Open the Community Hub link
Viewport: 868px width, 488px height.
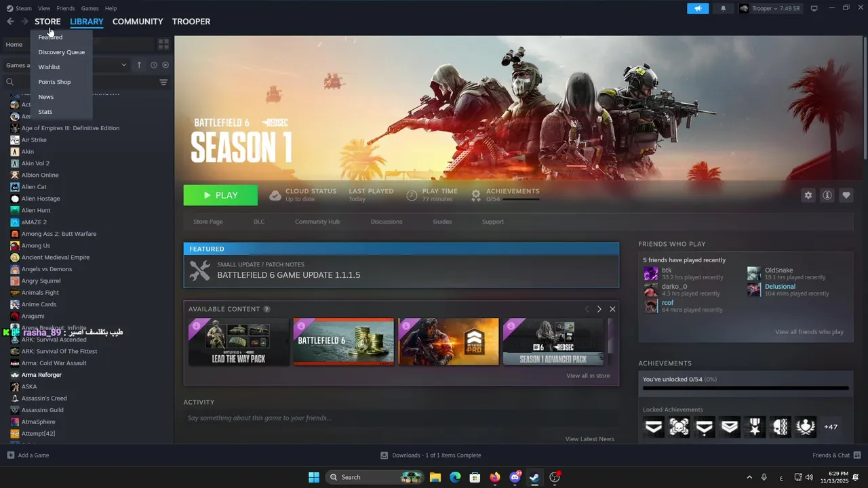coord(317,222)
